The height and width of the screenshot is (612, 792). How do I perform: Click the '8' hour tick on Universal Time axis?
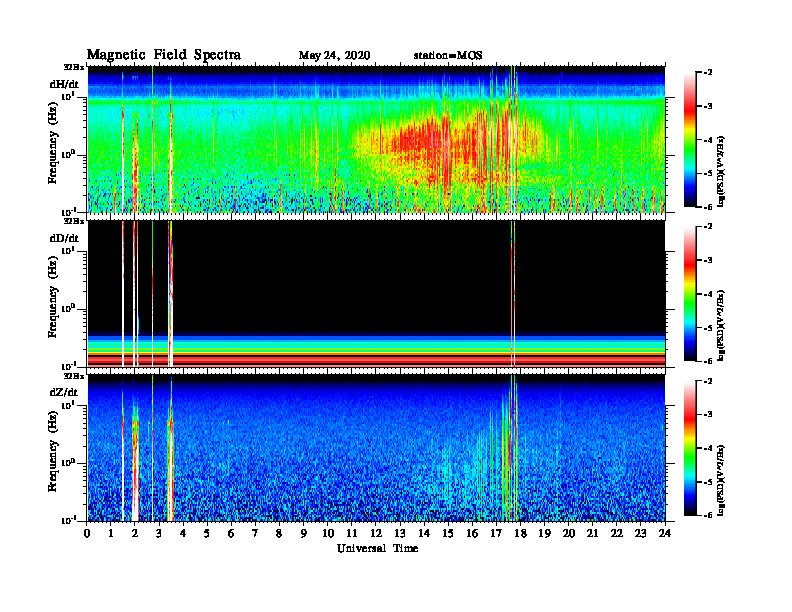(x=279, y=533)
